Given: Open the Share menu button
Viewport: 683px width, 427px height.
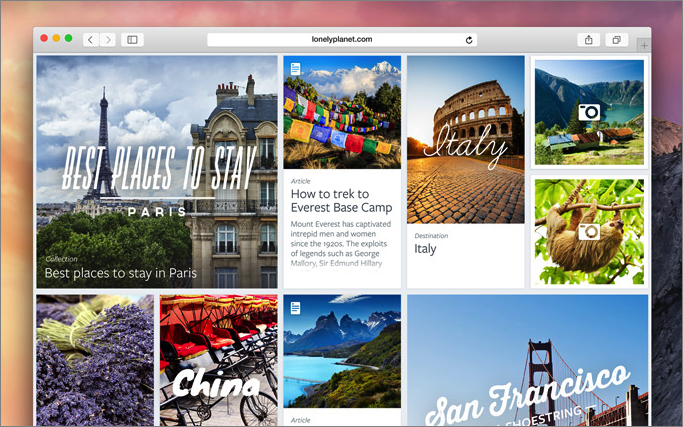Looking at the screenshot, I should (x=588, y=40).
